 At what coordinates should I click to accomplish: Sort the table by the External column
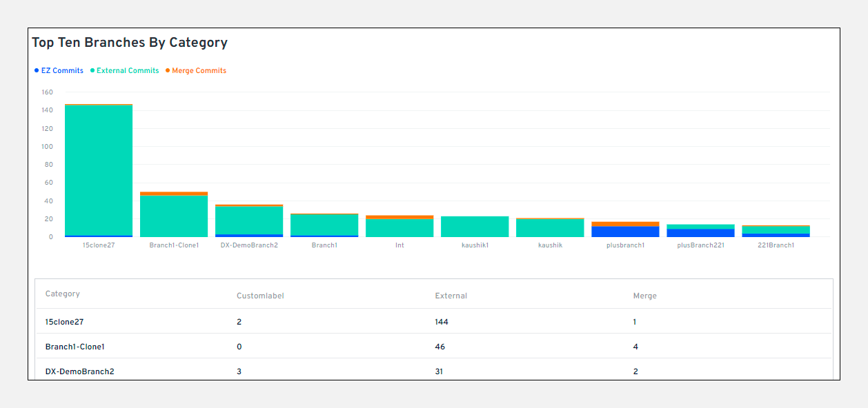[x=451, y=295]
